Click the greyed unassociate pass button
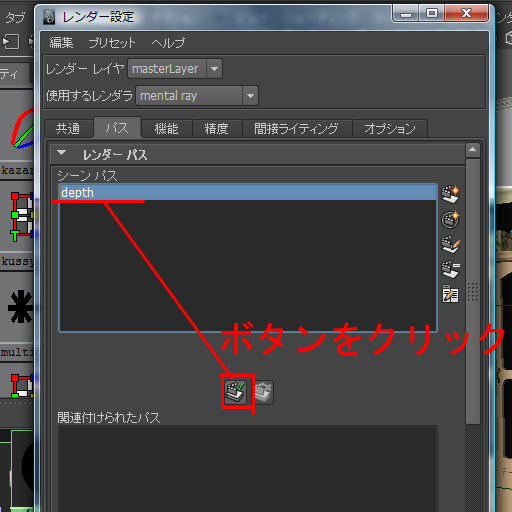 [x=263, y=392]
